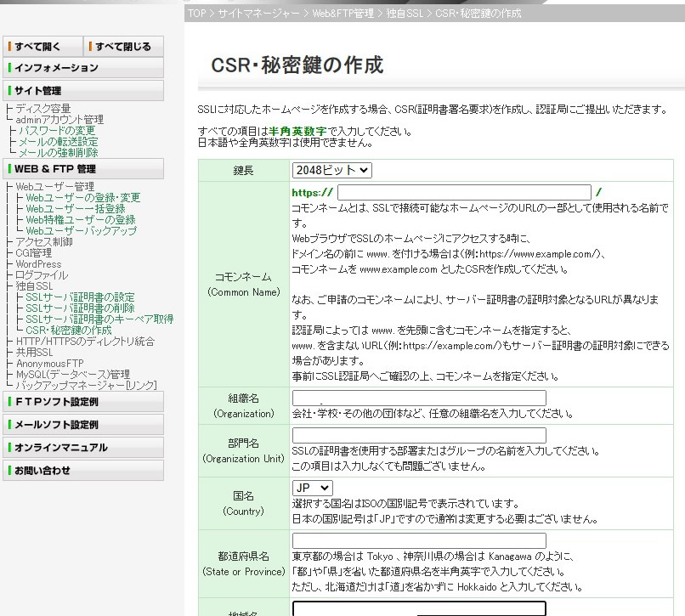The height and width of the screenshot is (616, 685).
Task: Select 共用SSL tree item
Action: click(34, 352)
